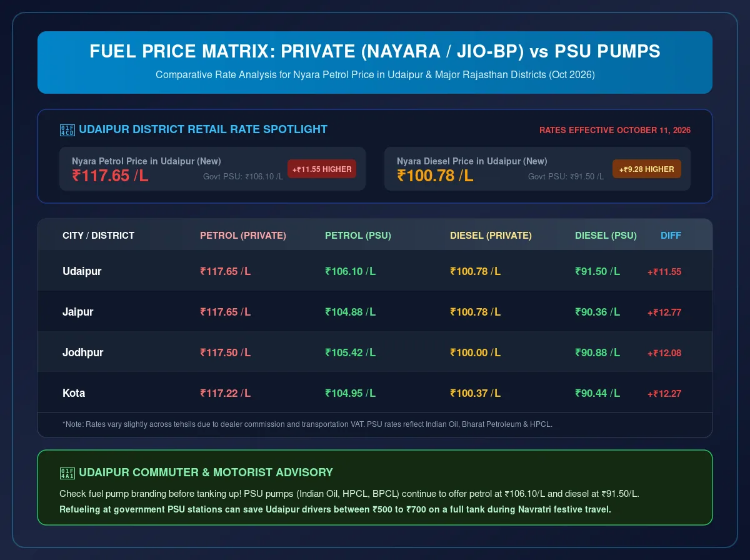This screenshot has width=750, height=560.
Task: Select the Udaipur city cell in the table
Action: [x=82, y=271]
